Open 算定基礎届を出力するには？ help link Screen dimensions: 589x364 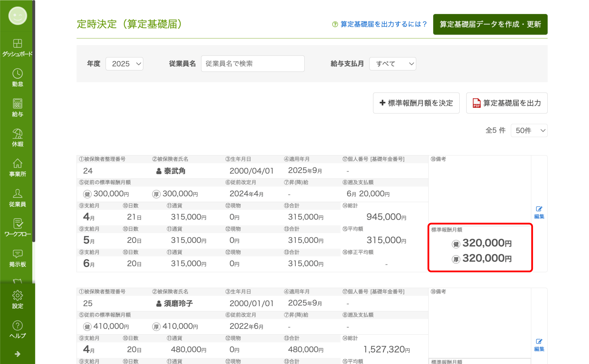pyautogui.click(x=380, y=24)
